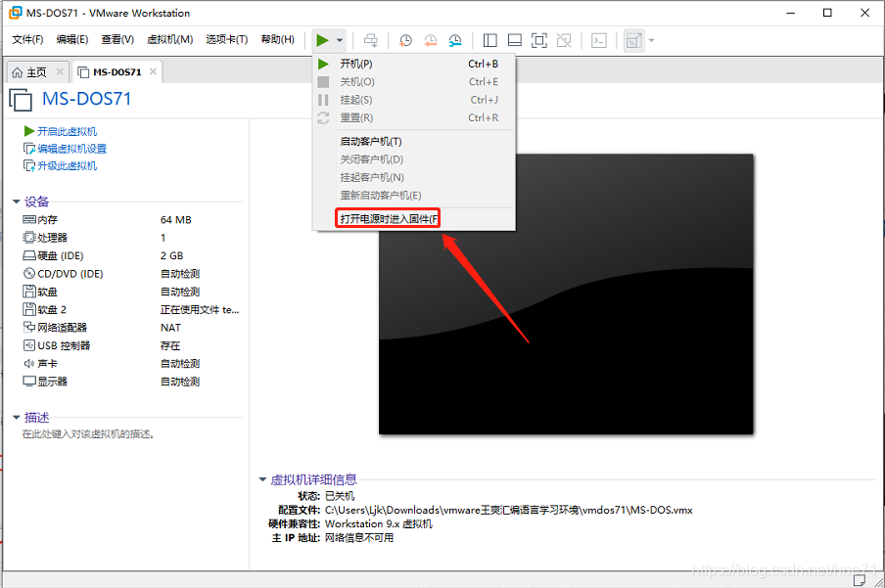Open the 虚拟机(M) menu
The image size is (885, 588).
[x=170, y=39]
